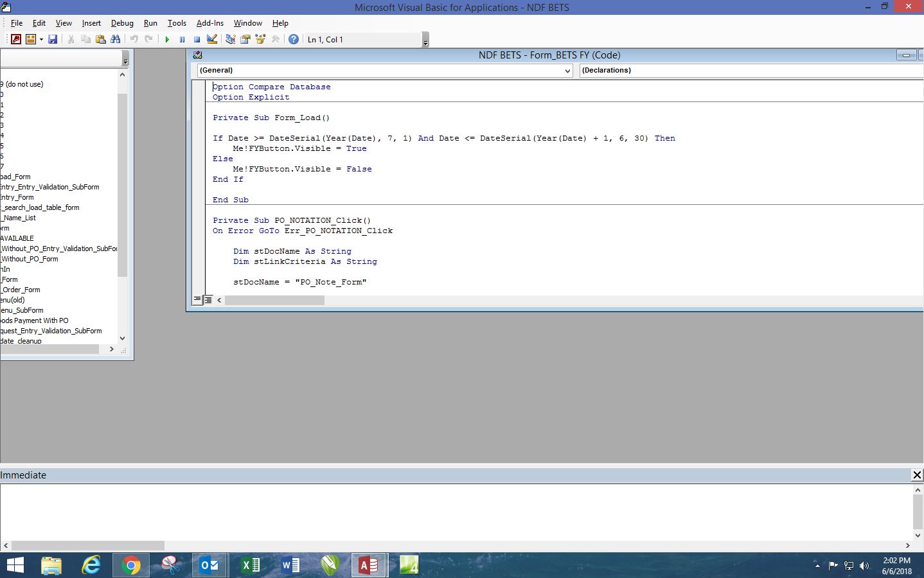Click the code window horizontal scrollbar thumb
The image size is (924, 578).
coord(274,300)
